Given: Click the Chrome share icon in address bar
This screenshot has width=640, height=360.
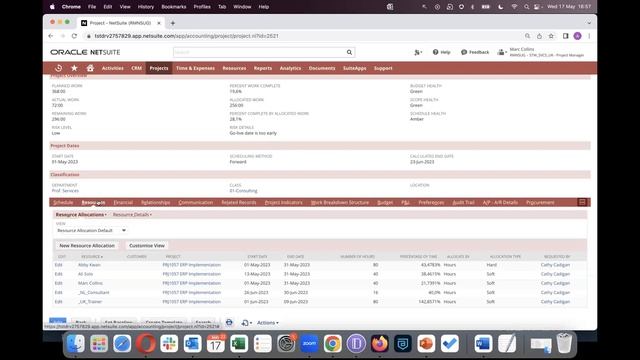Looking at the screenshot, I should (539, 36).
